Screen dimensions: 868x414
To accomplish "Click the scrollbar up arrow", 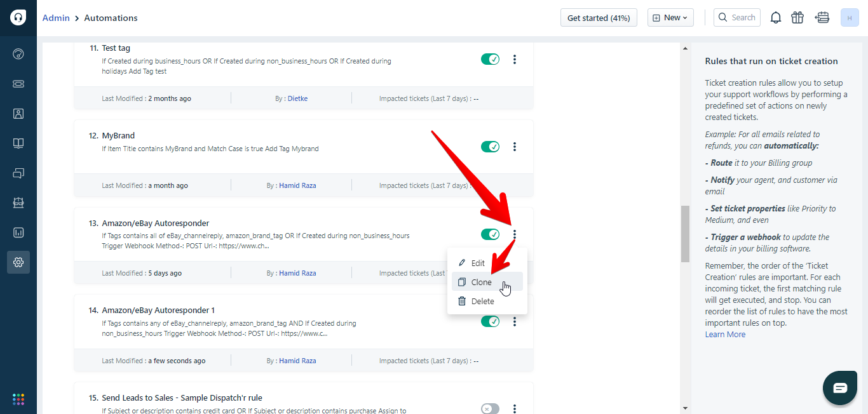I will pyautogui.click(x=685, y=48).
